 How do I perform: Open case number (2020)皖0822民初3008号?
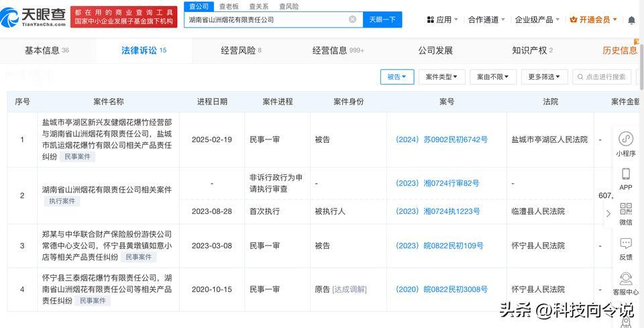tap(441, 289)
